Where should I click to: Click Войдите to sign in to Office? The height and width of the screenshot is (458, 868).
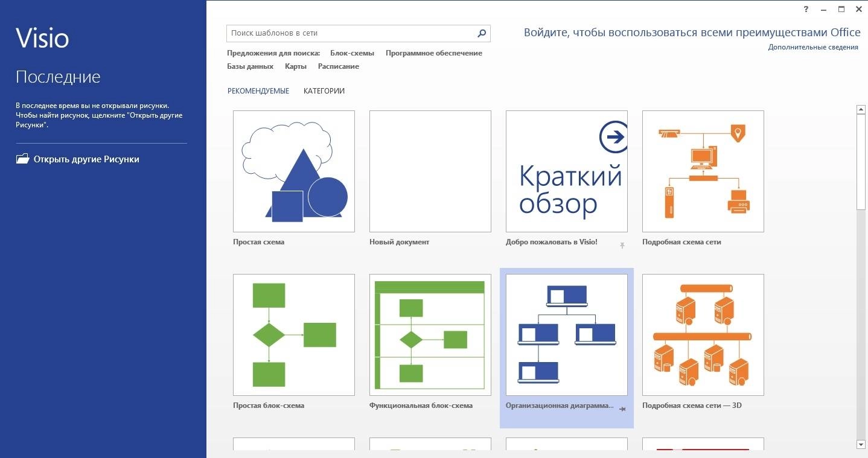[692, 33]
